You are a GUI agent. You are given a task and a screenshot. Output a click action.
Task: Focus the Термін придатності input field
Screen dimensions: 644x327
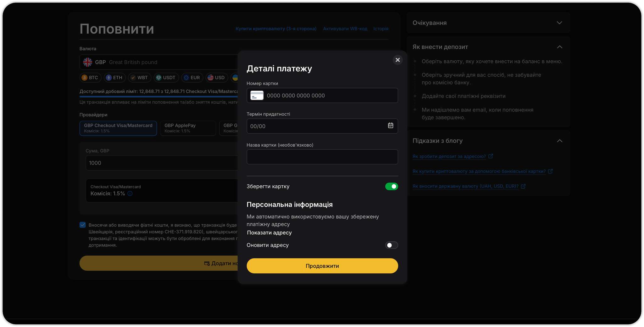(x=322, y=126)
